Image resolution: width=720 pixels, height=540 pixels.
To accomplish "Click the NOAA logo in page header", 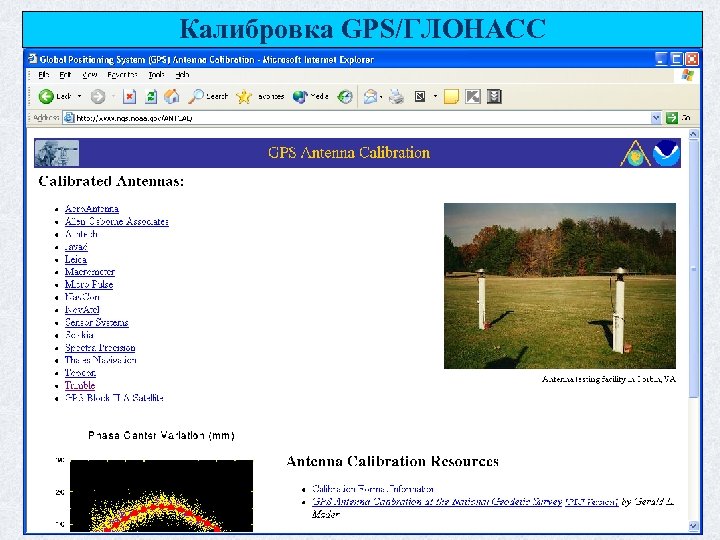I will pyautogui.click(x=666, y=153).
